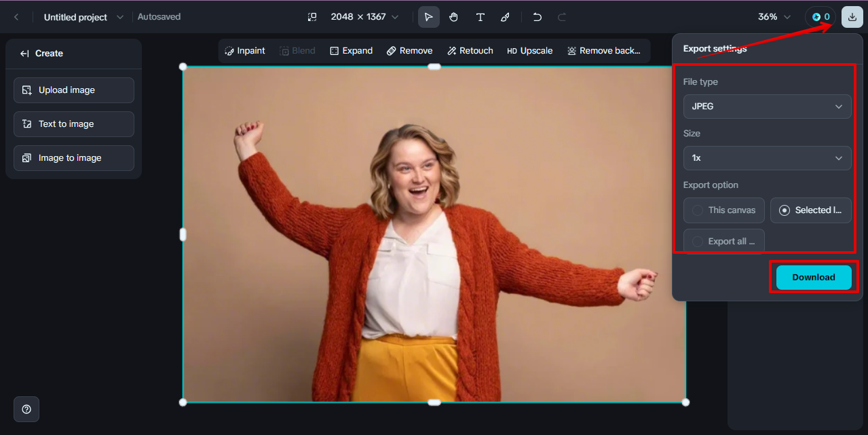The width and height of the screenshot is (868, 435).
Task: Open the File type JPEG dropdown
Action: coord(768,107)
